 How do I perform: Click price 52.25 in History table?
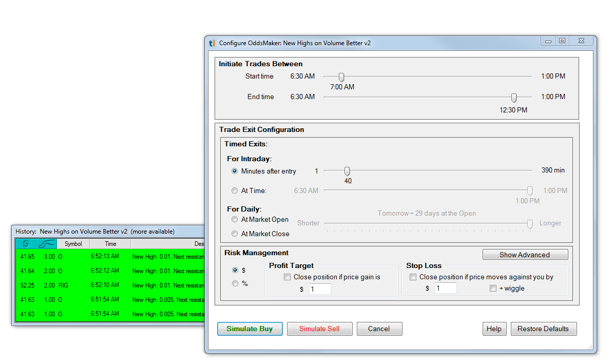click(x=27, y=285)
